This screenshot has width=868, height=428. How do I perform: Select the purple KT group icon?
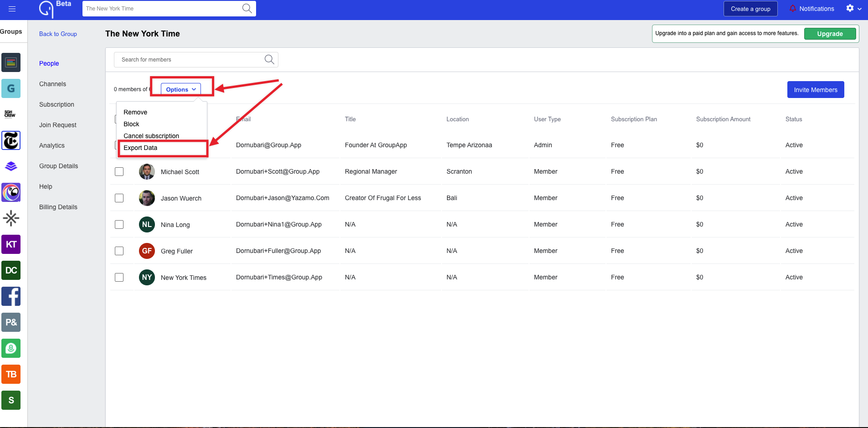coord(11,244)
